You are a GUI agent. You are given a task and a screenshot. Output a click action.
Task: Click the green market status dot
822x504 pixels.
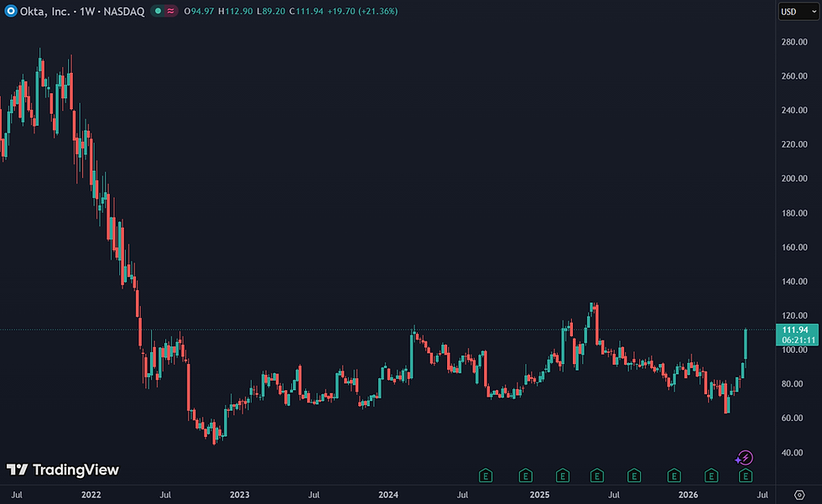[x=158, y=11]
